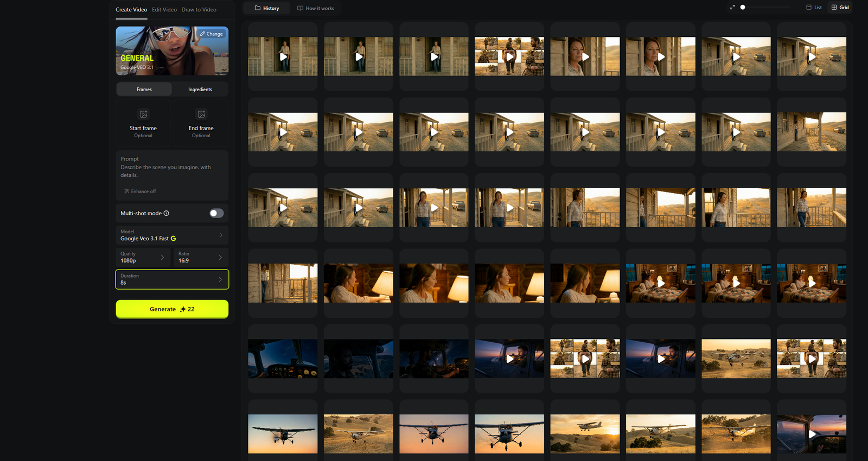The height and width of the screenshot is (461, 868).
Task: Click the Start frame image upload icon
Action: (143, 114)
